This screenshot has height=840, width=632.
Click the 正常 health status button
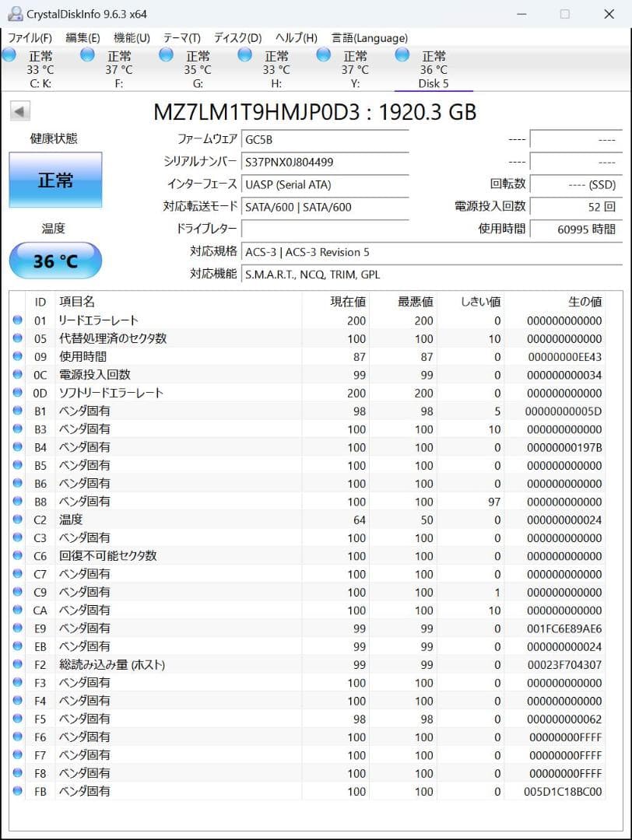[x=54, y=180]
